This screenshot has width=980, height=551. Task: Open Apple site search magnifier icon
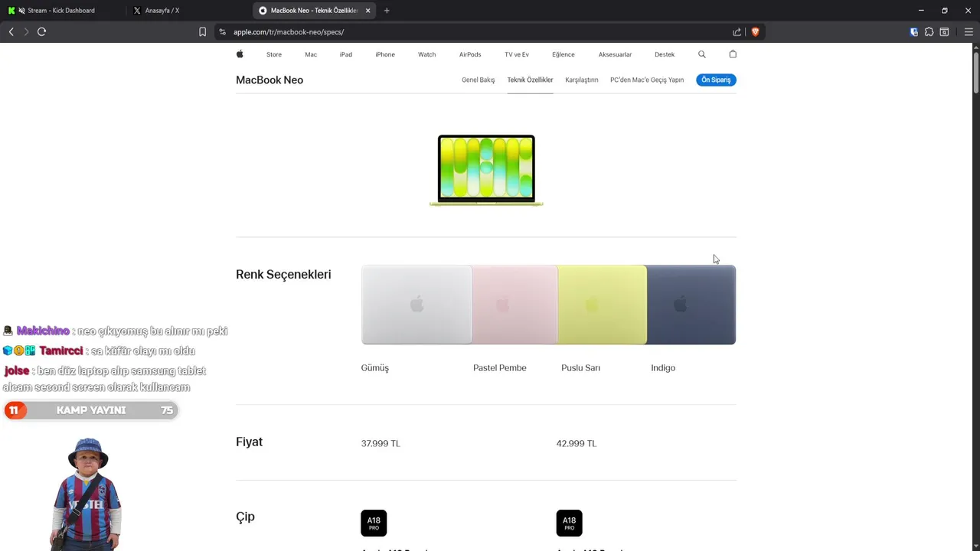701,54
